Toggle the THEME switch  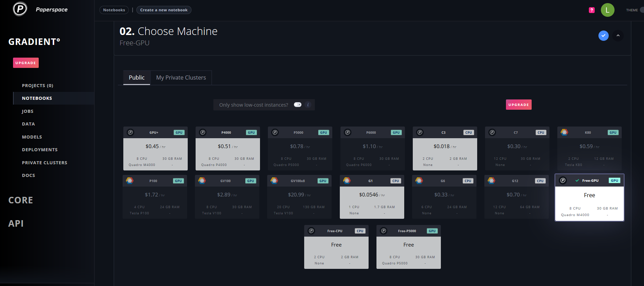point(642,10)
